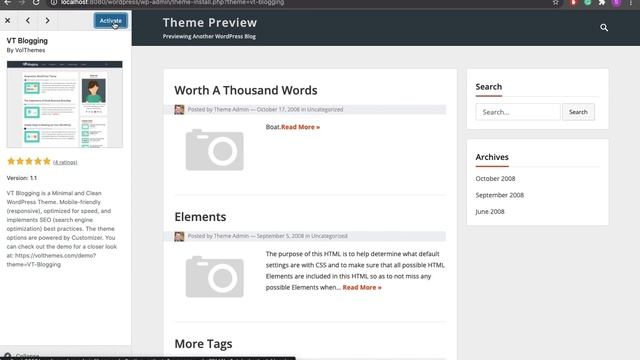Activate the VT Blogging theme
The height and width of the screenshot is (360, 640).
tap(111, 21)
